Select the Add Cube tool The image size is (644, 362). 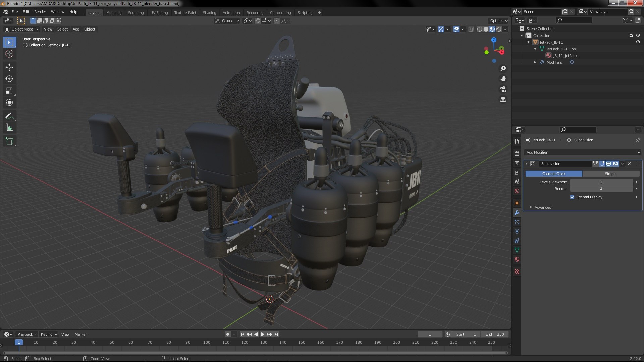pos(9,141)
